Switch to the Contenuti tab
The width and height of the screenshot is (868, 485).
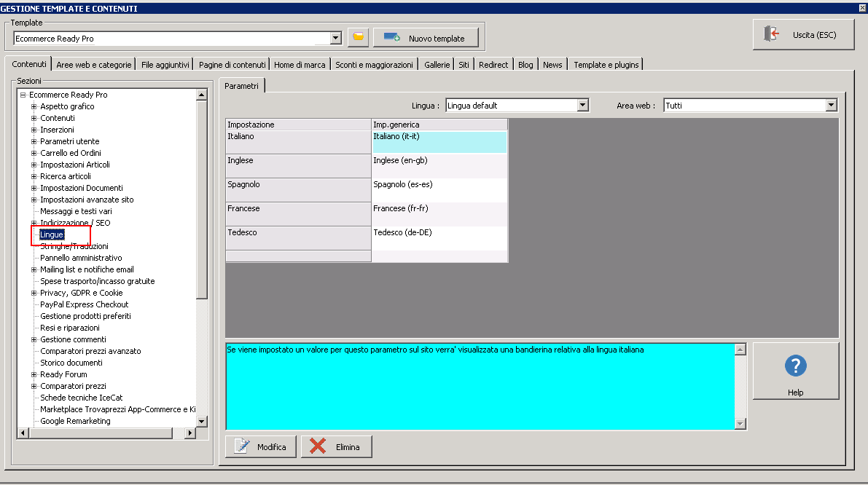(28, 63)
